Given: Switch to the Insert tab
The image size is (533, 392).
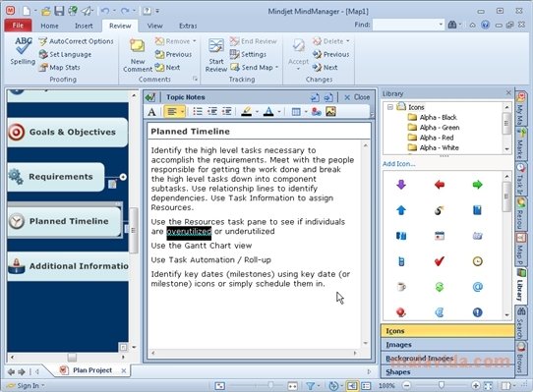Looking at the screenshot, I should tap(84, 26).
